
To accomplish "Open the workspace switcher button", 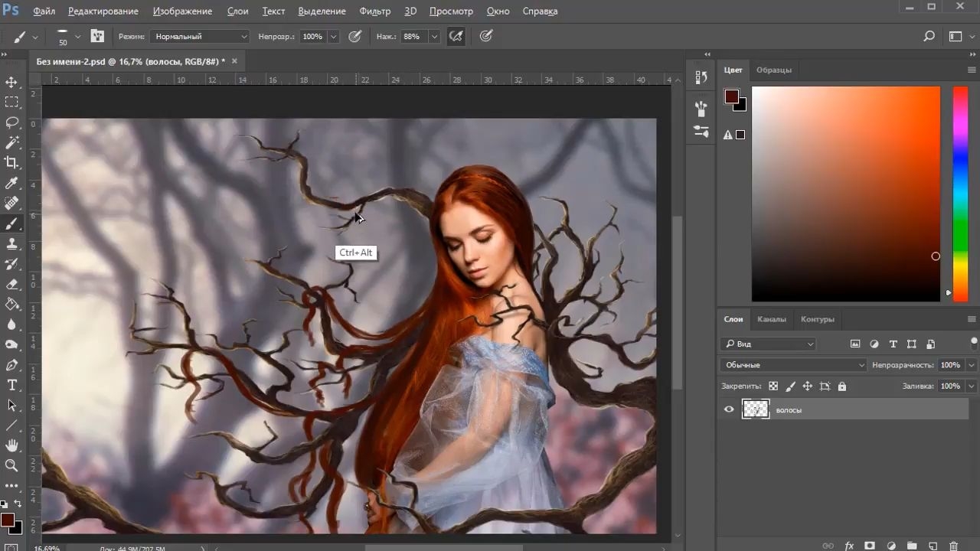I will point(955,36).
